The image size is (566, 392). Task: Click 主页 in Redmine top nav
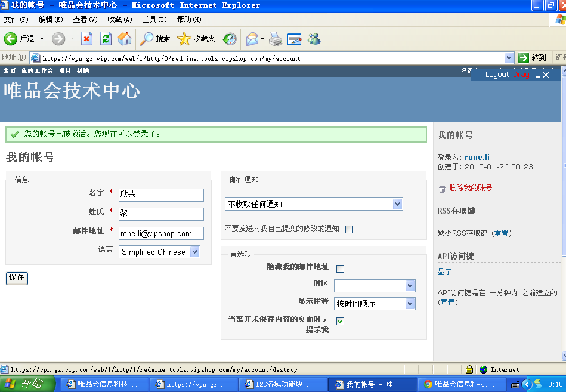coord(9,71)
